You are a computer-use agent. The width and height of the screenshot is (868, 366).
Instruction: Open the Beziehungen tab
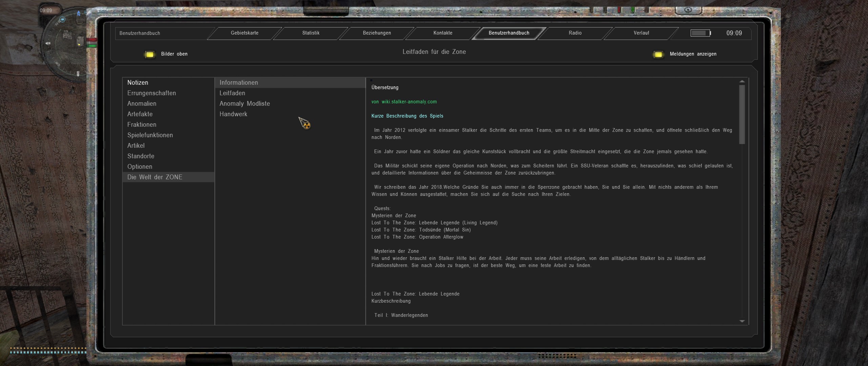point(377,33)
